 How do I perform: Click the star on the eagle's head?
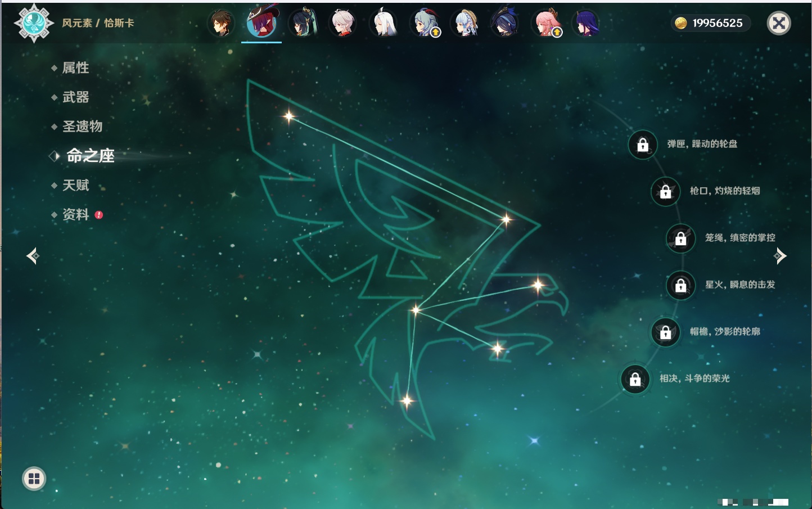(x=538, y=286)
